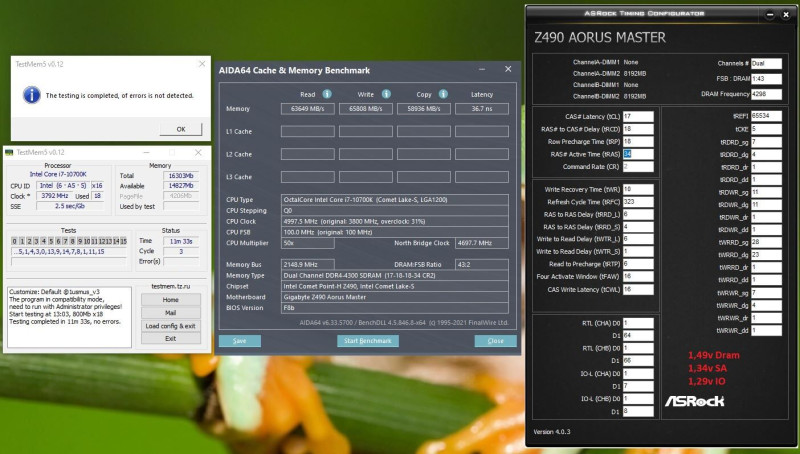Viewport: 800px width, 454px height.
Task: Click the blue info icon in TestMem5 dialog
Action: (32, 95)
